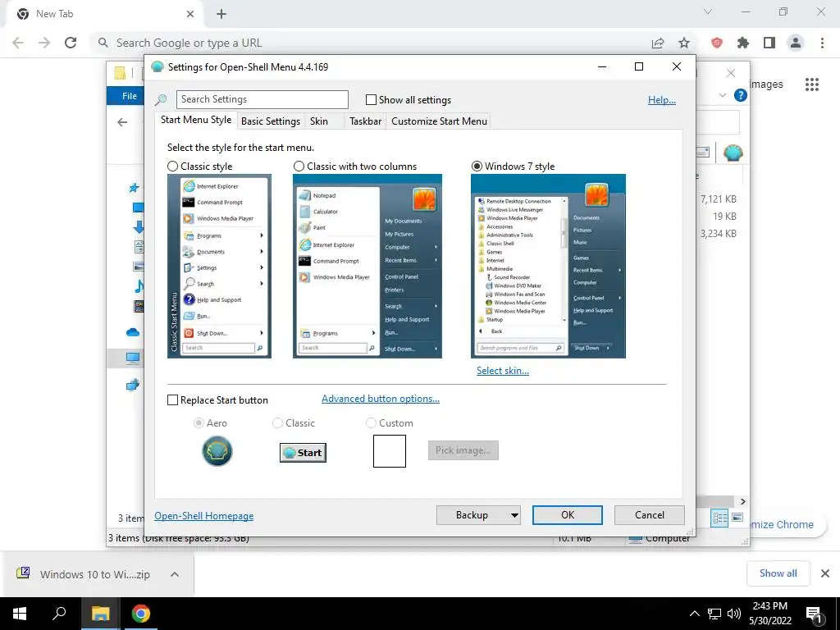Open the Windows Start button
Screen dimensions: 840x630
click(20, 614)
